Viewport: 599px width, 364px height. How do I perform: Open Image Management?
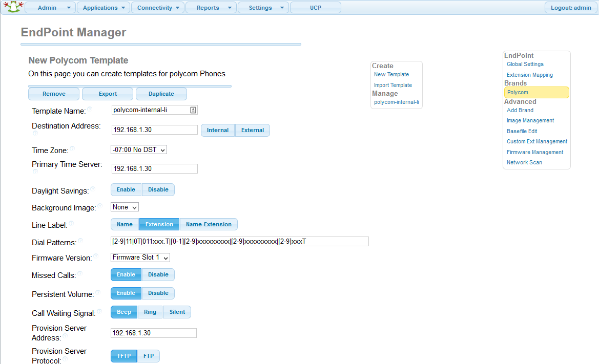(x=530, y=121)
